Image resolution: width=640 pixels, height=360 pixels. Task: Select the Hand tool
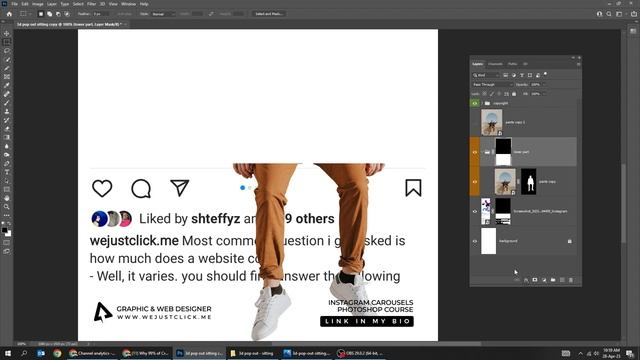7,198
